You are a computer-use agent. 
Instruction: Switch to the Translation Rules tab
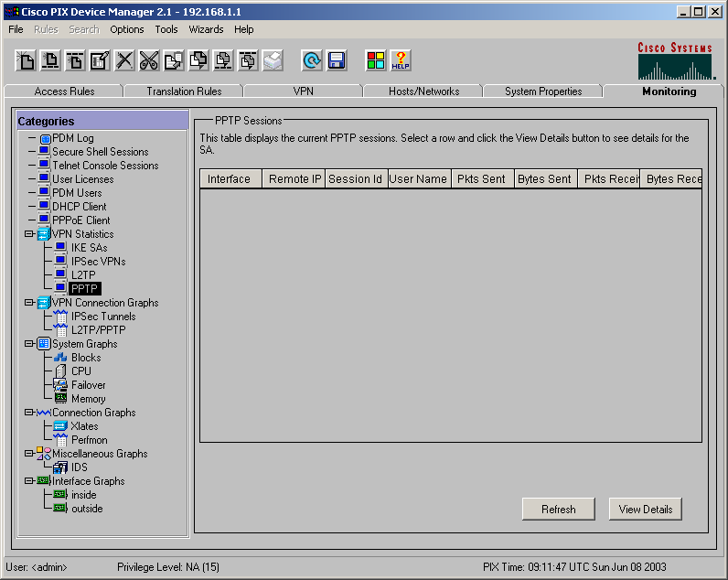(x=184, y=91)
